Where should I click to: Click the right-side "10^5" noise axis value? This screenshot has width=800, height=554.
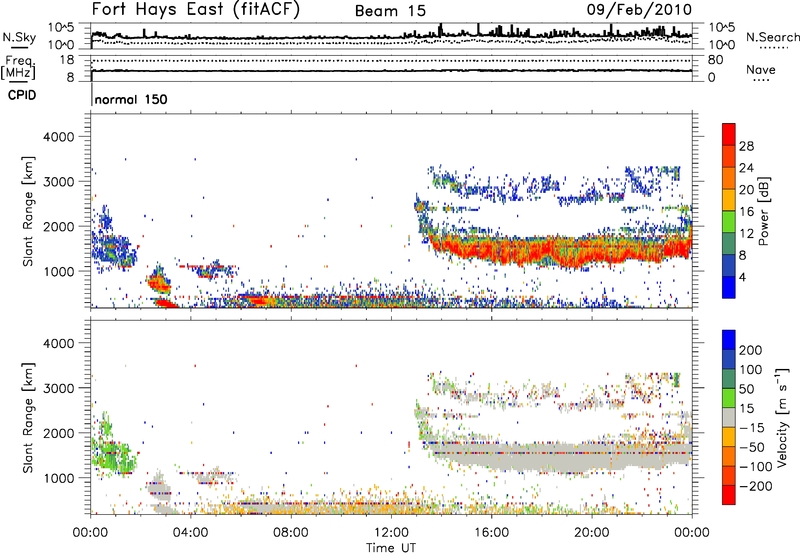(x=722, y=28)
